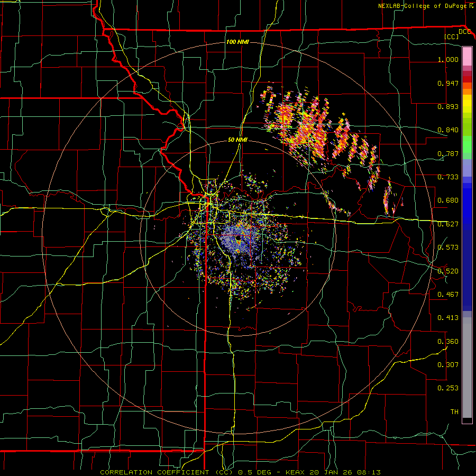Select the 0.787 scale value

tap(448, 153)
